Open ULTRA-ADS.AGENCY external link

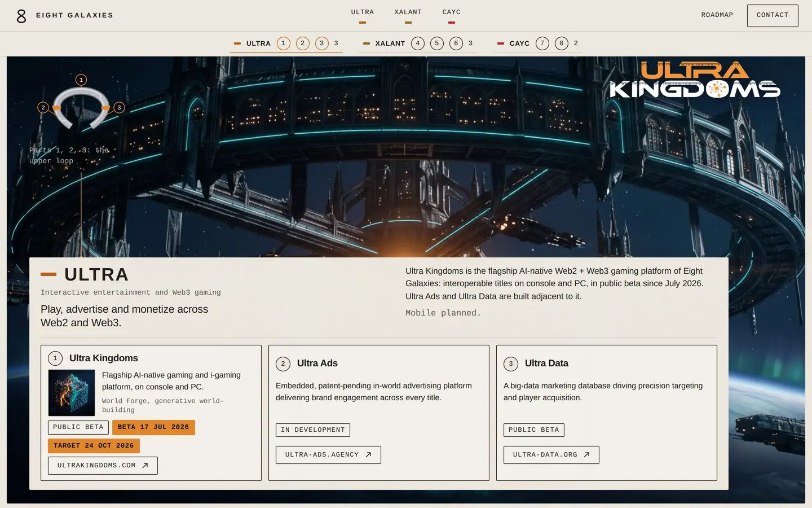[328, 455]
